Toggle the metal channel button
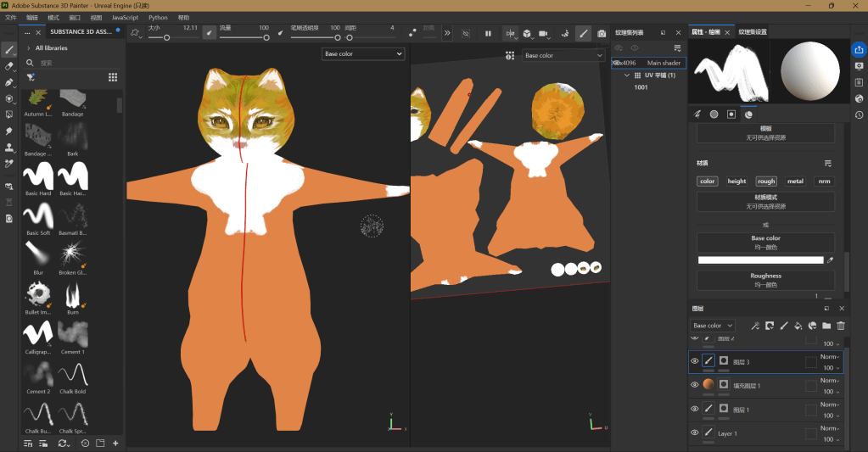This screenshot has width=868, height=452. (x=795, y=181)
